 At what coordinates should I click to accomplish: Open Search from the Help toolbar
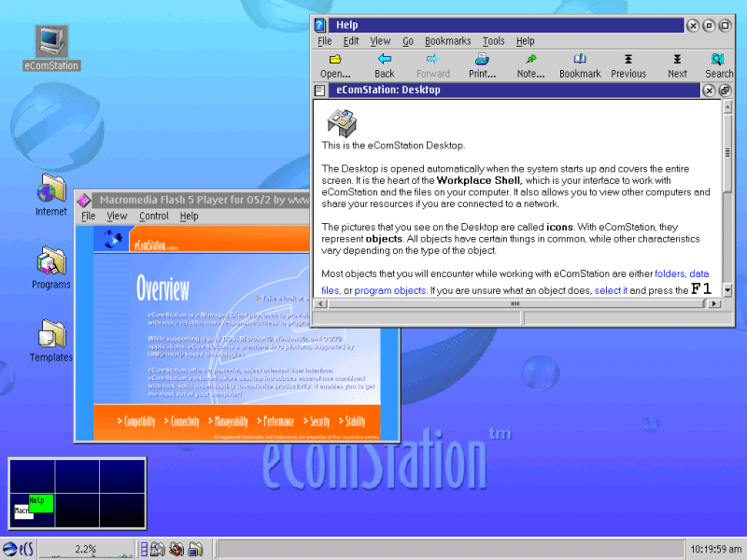coord(718,64)
